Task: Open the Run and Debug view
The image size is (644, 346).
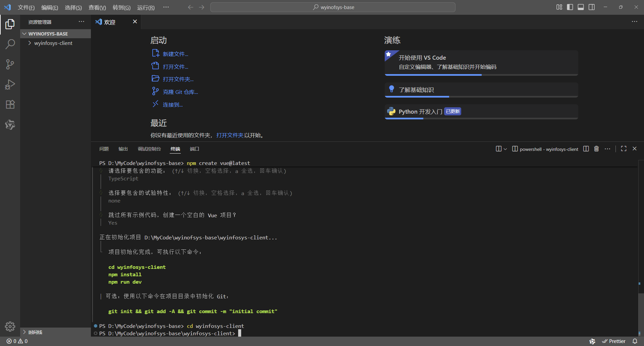Action: (x=10, y=84)
